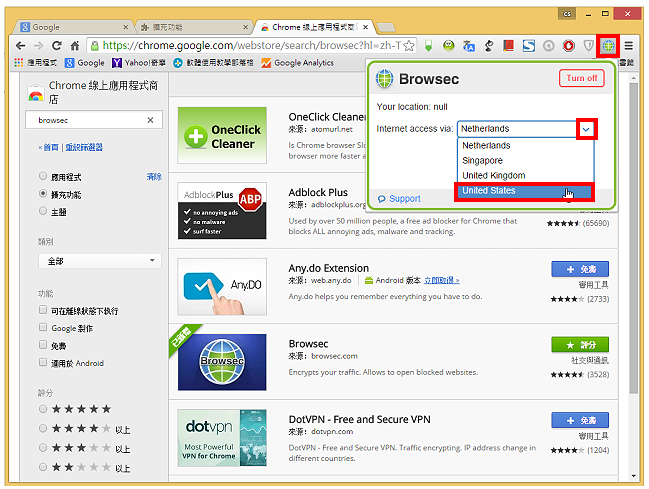Screen dimensions: 649x489
Task: Add the Any.do Extension for free
Action: click(x=580, y=269)
